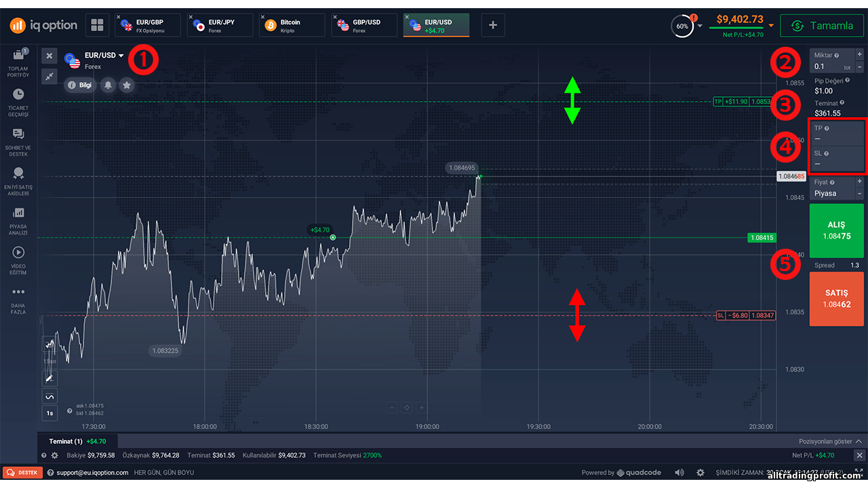Click the TP take profit field
The width and height of the screenshot is (868, 488).
(837, 134)
